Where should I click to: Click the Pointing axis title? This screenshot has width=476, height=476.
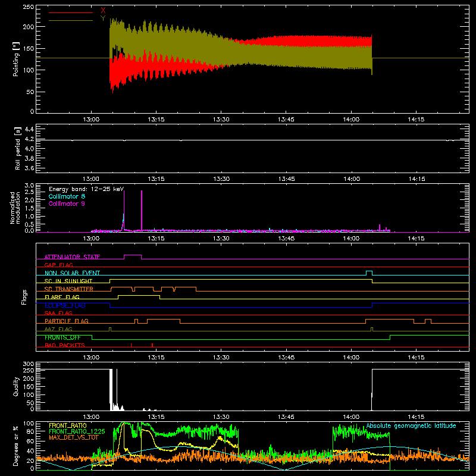pyautogui.click(x=16, y=59)
